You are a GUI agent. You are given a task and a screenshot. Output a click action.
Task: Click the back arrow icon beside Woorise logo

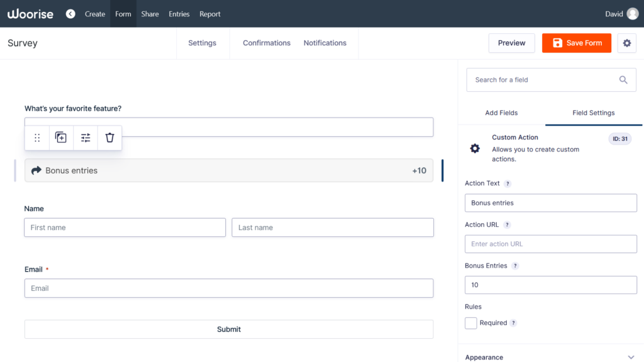70,14
